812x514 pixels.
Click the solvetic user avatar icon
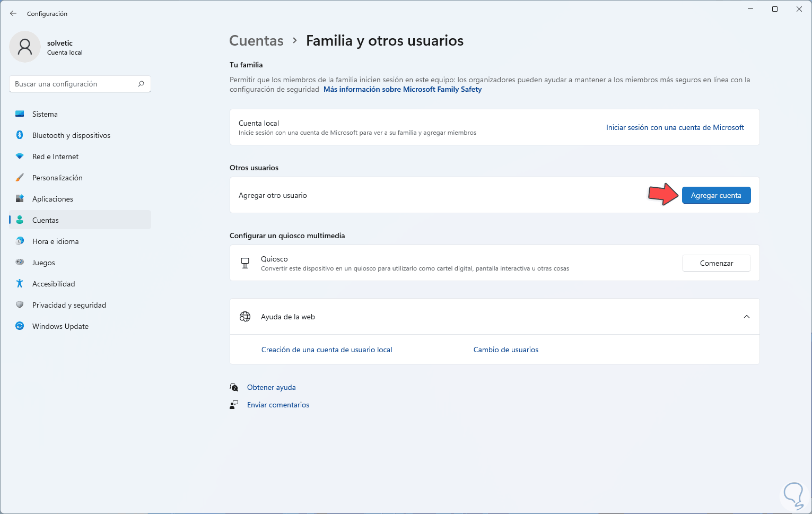[x=25, y=47]
